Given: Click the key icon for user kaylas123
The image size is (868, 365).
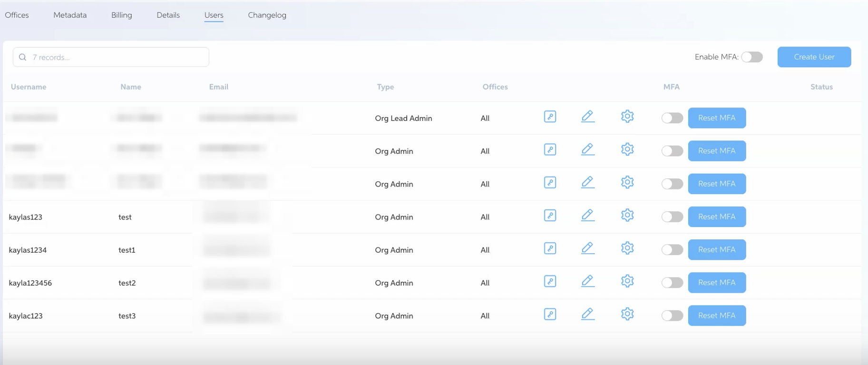Looking at the screenshot, I should (550, 216).
